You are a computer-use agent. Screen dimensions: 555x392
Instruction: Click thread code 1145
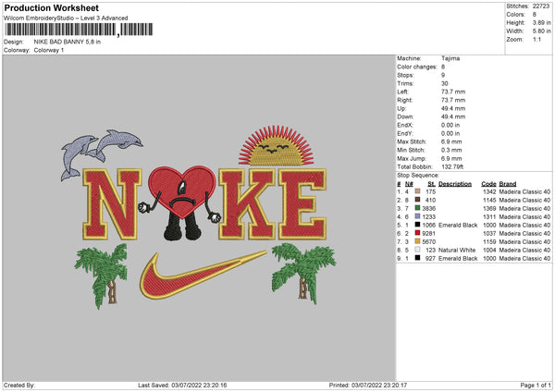coord(489,201)
